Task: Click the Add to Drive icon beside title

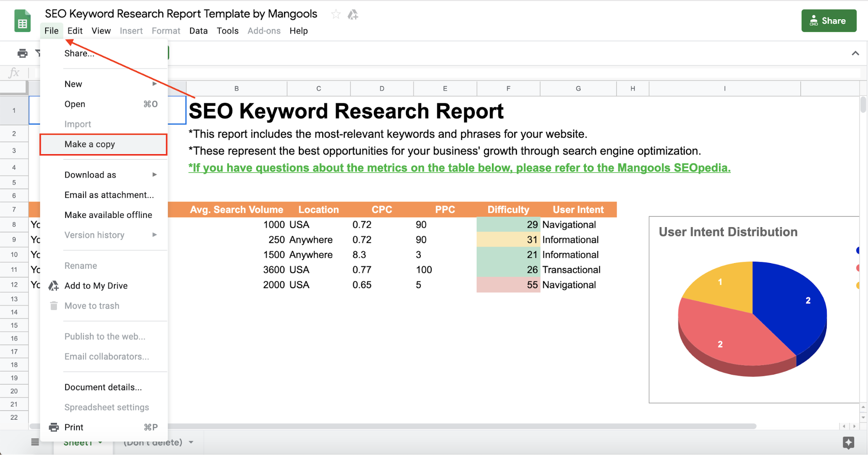Action: (353, 15)
